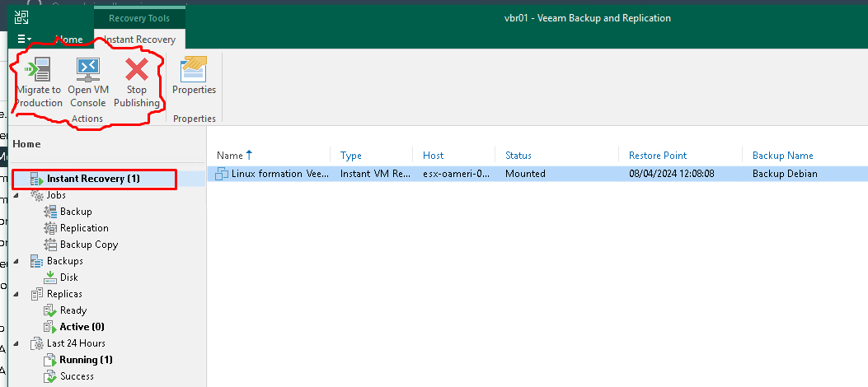The height and width of the screenshot is (387, 868).
Task: Click the Backup job icon
Action: pos(50,212)
